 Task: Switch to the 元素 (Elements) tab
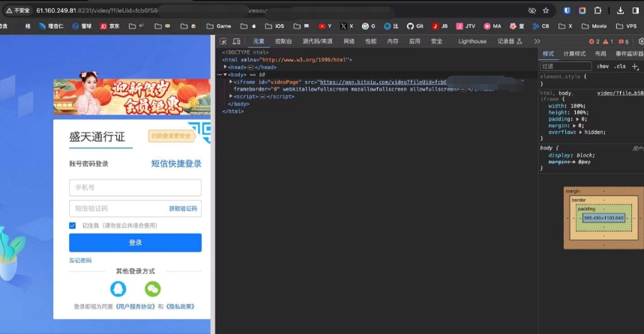pyautogui.click(x=259, y=41)
